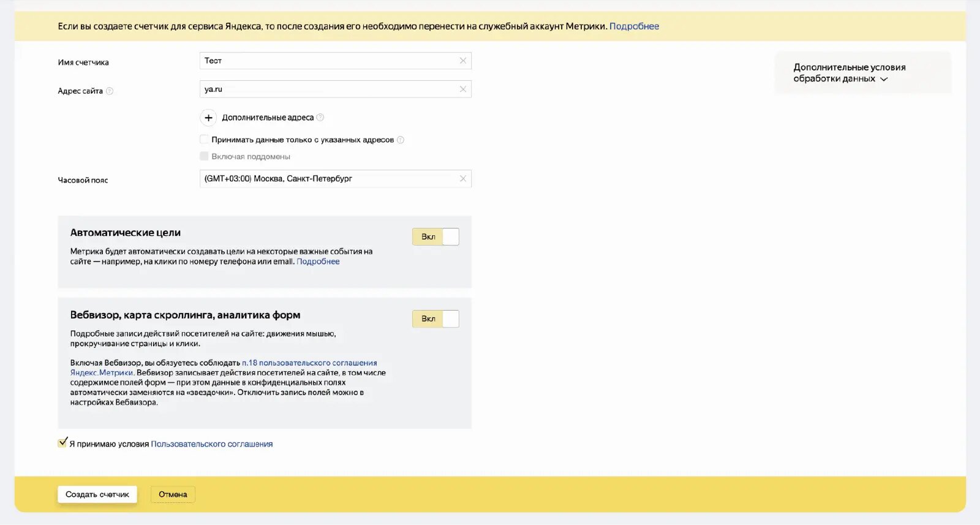Uncheck the user agreement acceptance checkbox
Viewport: 980px width, 525px height.
pos(62,443)
